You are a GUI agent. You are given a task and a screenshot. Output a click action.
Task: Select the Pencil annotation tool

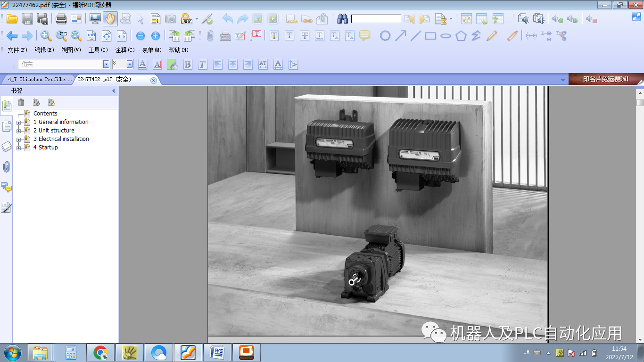click(492, 36)
